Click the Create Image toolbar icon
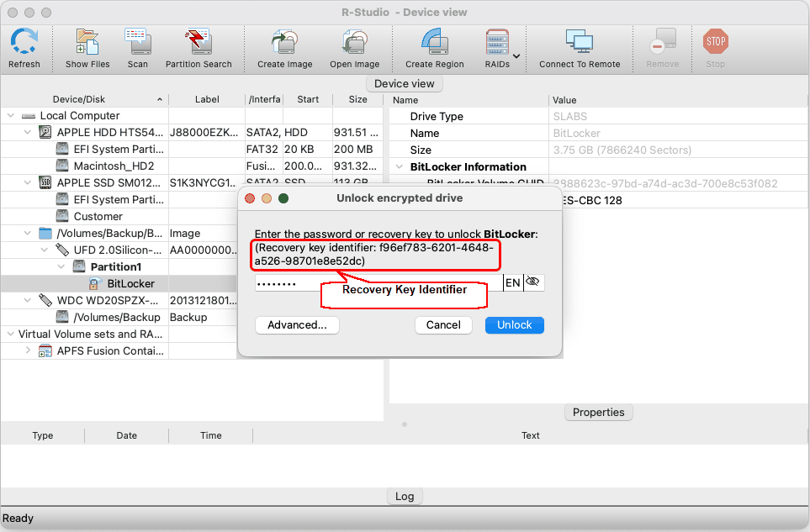 284,42
